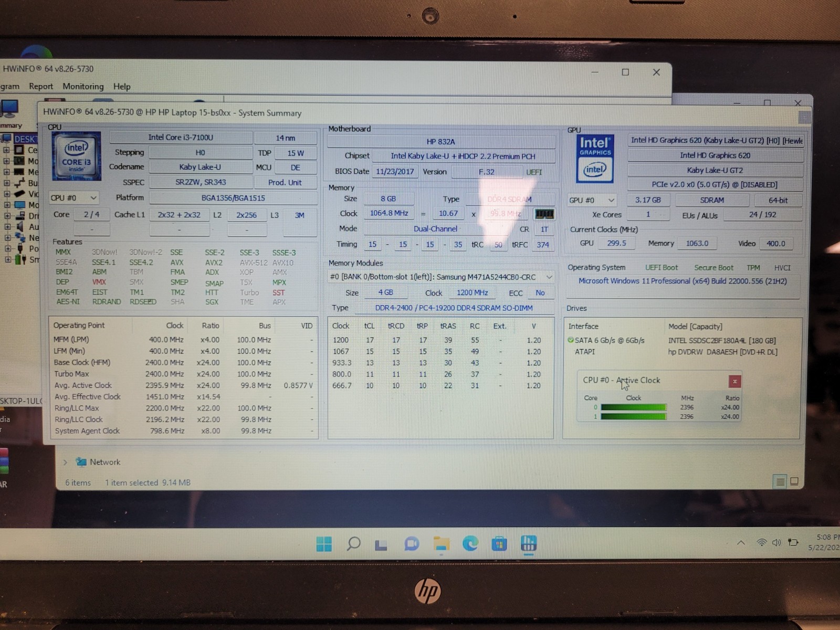Open the Wi-Fi tray icon

point(761,542)
